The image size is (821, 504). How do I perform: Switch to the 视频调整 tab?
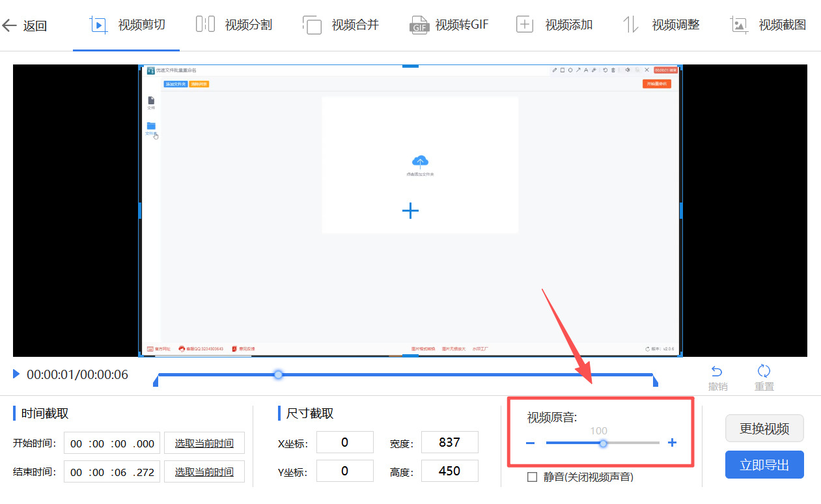(x=661, y=25)
